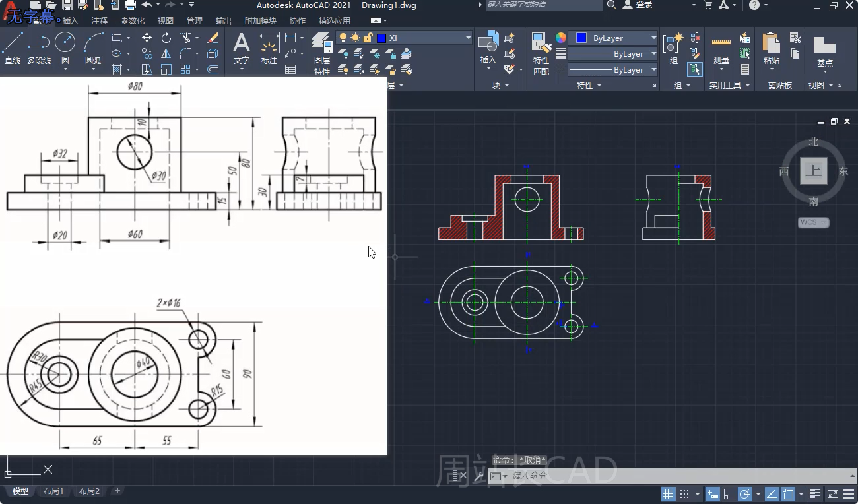
Task: Open the quick calculator icon
Action: [x=745, y=69]
